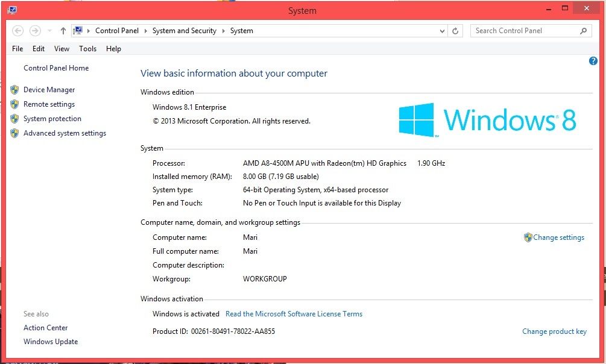606x364 pixels.
Task: Open Advanced system settings link
Action: [65, 133]
